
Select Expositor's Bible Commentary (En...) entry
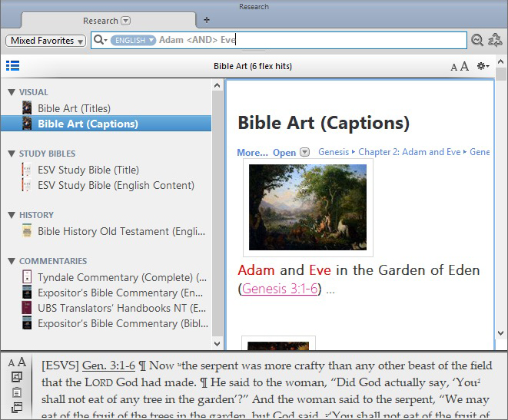[120, 293]
